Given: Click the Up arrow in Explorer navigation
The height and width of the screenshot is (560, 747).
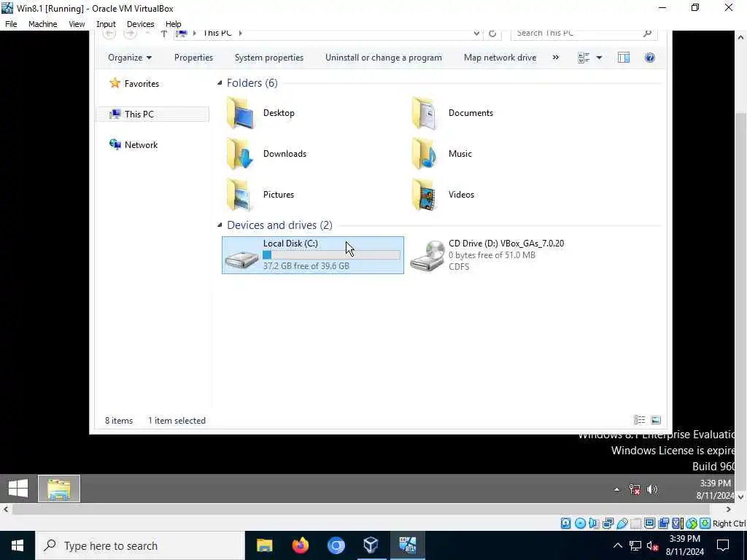Looking at the screenshot, I should click(164, 34).
